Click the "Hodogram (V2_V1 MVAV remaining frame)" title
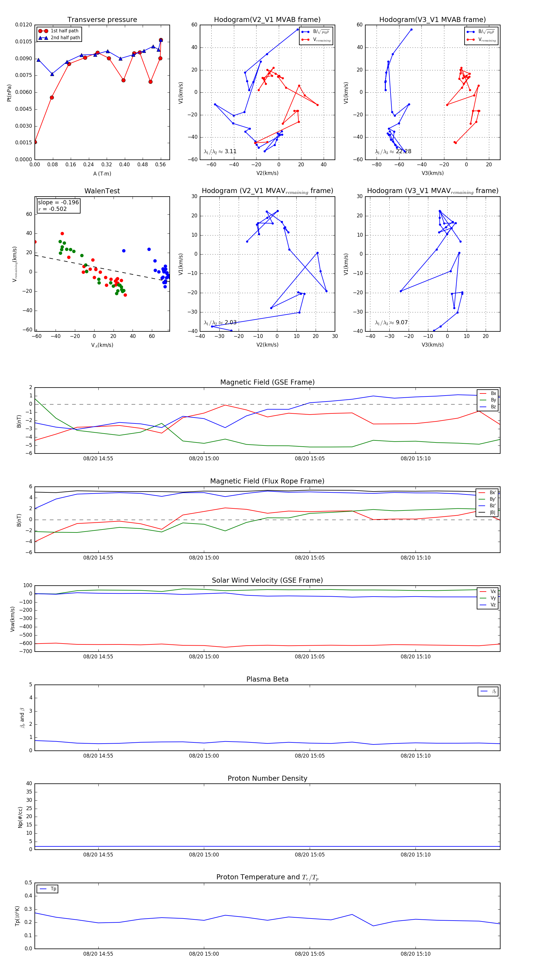 tap(267, 191)
